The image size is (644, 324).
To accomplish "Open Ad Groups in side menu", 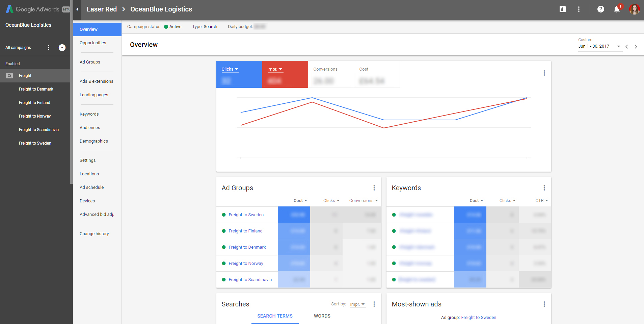I will point(90,62).
